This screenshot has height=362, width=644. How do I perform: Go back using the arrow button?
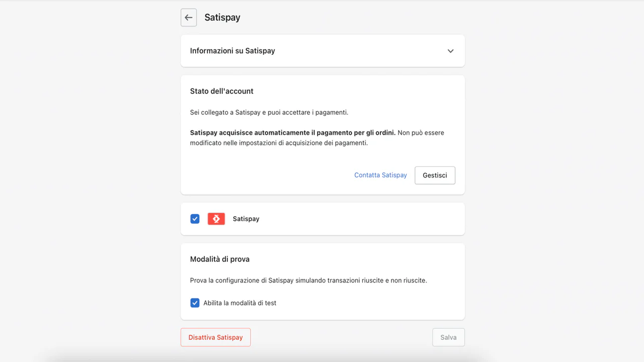coord(189,18)
